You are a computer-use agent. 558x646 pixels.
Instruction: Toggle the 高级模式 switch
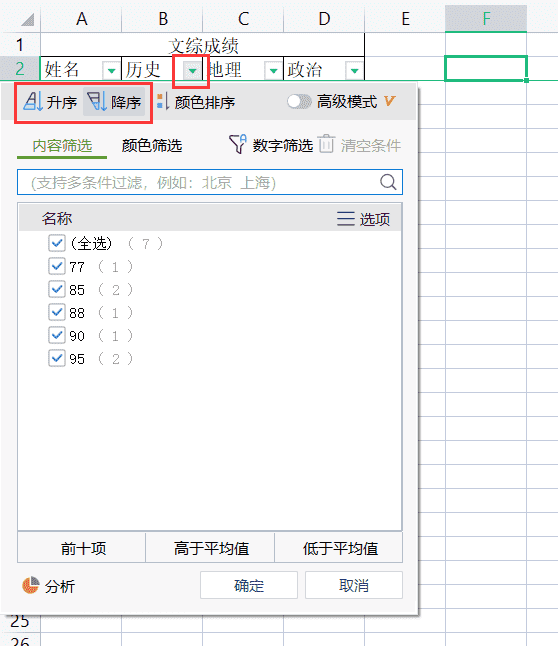[299, 101]
